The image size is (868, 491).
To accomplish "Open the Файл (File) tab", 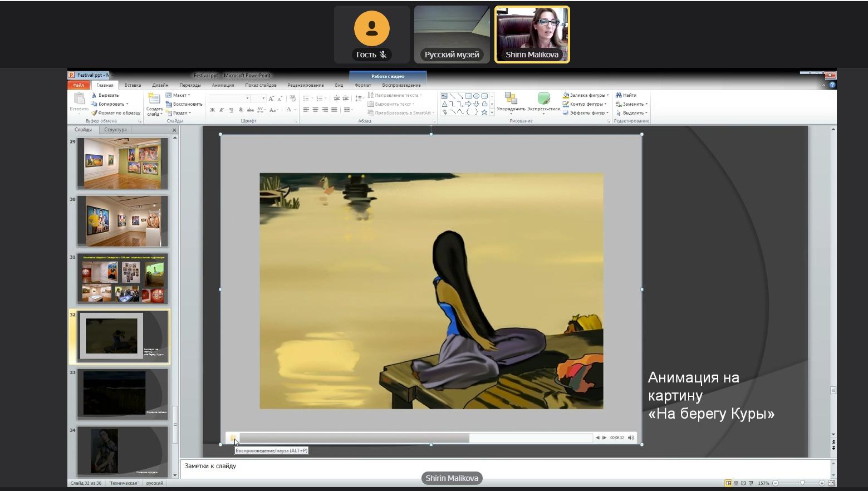I will tap(79, 85).
